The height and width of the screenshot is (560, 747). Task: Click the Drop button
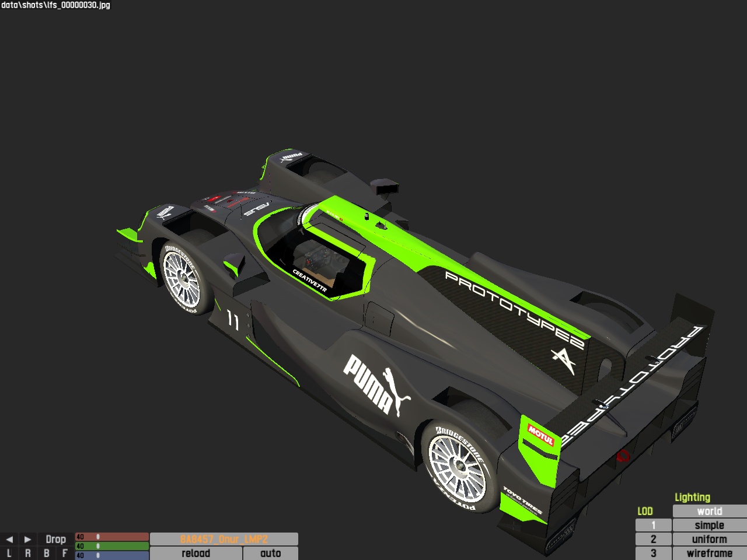(55, 539)
